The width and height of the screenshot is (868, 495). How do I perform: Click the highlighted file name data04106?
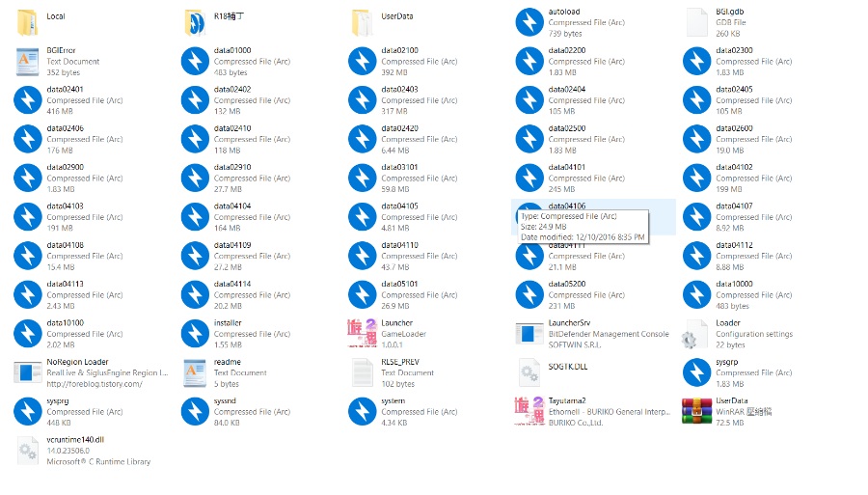[x=567, y=206]
